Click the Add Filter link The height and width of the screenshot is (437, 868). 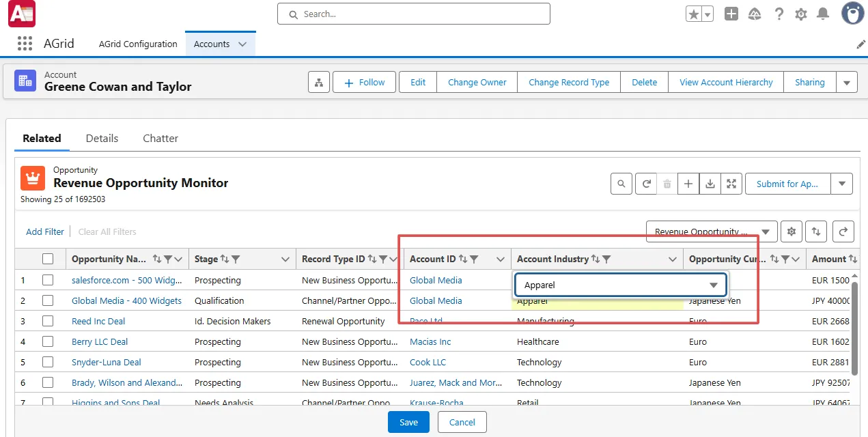[x=45, y=231]
